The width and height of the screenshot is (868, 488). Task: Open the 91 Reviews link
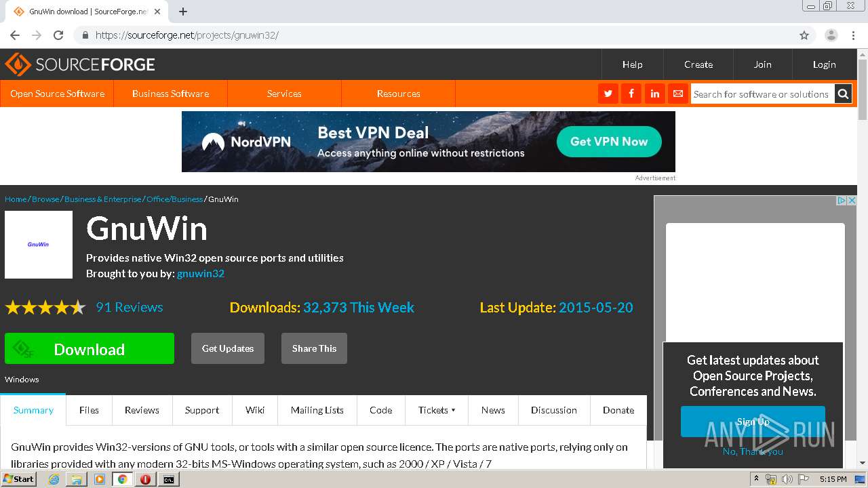pyautogui.click(x=130, y=307)
